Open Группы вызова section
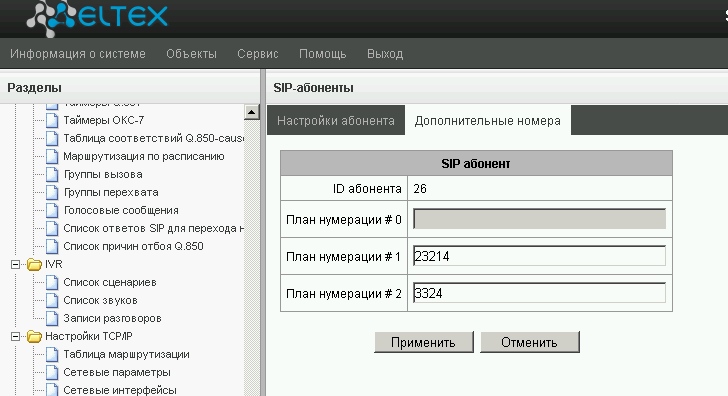Viewport: 728px width, 396px height. pyautogui.click(x=103, y=175)
